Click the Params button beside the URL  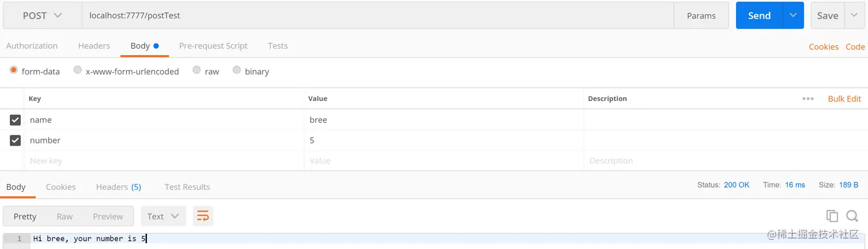[701, 15]
